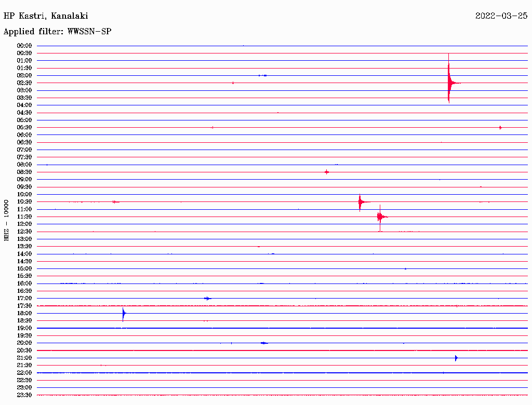Click the 14:00 time label
Viewport: 532px width, 405px height.
(x=24, y=254)
